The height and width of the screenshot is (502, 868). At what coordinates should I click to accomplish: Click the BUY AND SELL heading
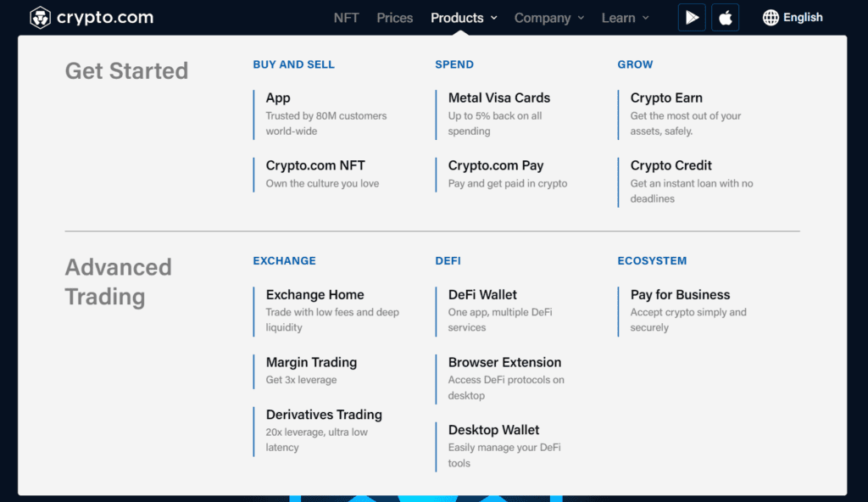click(293, 64)
